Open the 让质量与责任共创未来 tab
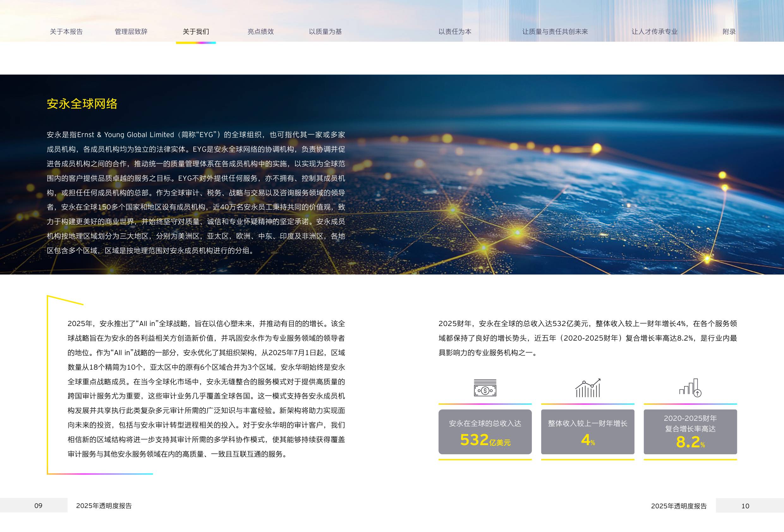The height and width of the screenshot is (532, 784). [x=555, y=32]
